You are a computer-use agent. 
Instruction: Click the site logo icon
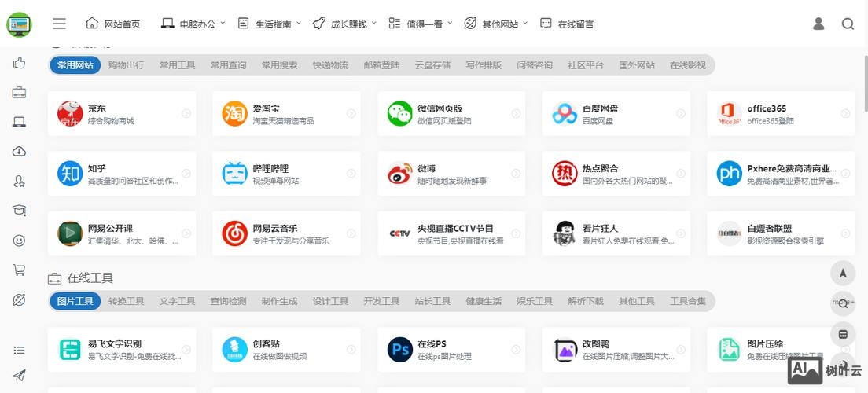click(x=19, y=24)
